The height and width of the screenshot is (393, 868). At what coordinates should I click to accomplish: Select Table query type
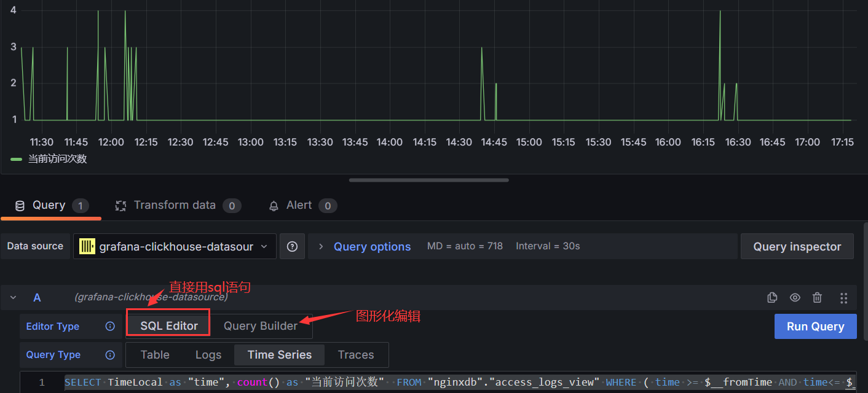[x=155, y=355]
